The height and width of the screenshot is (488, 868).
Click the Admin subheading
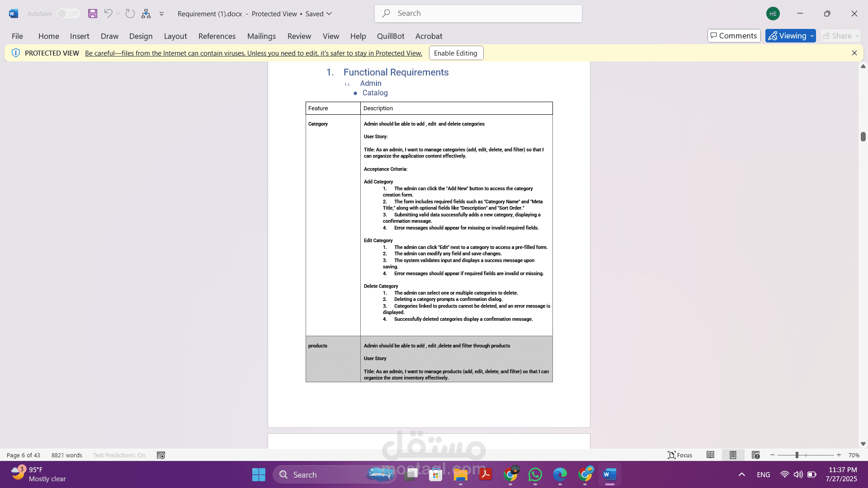(x=371, y=83)
